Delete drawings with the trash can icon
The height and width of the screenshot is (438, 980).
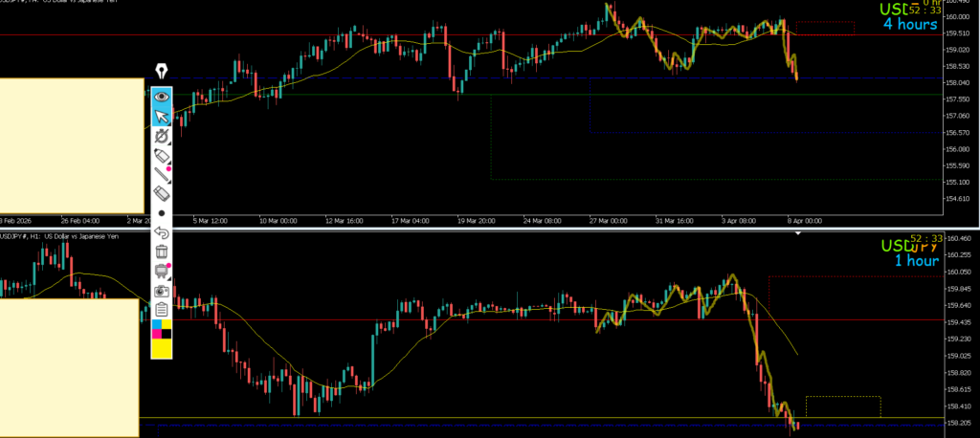point(162,252)
